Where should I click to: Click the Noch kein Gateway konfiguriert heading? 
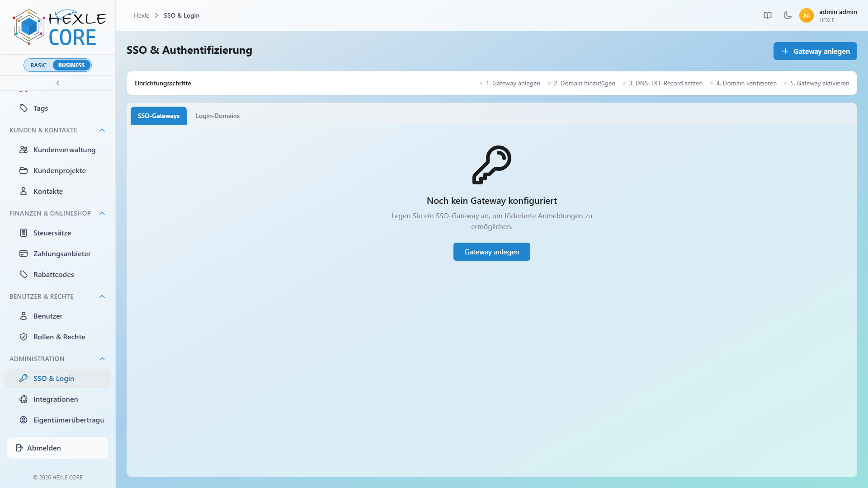(x=492, y=201)
